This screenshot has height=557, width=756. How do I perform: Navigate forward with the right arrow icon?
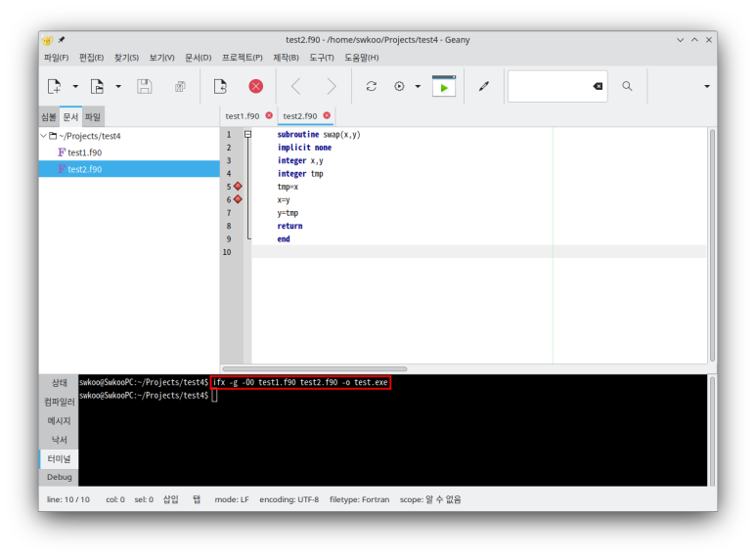tap(332, 86)
